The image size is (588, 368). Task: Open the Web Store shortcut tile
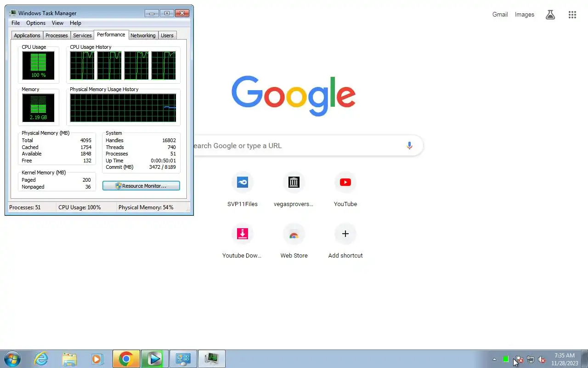tap(294, 241)
